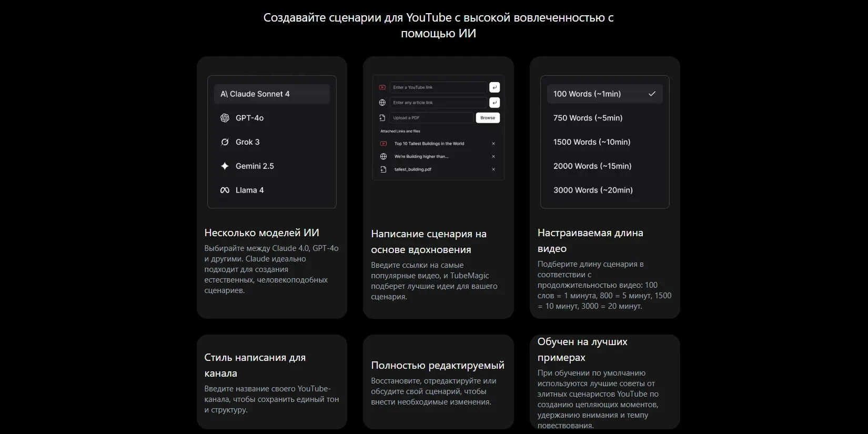Focus the 'Enter any article link' field

(x=438, y=103)
